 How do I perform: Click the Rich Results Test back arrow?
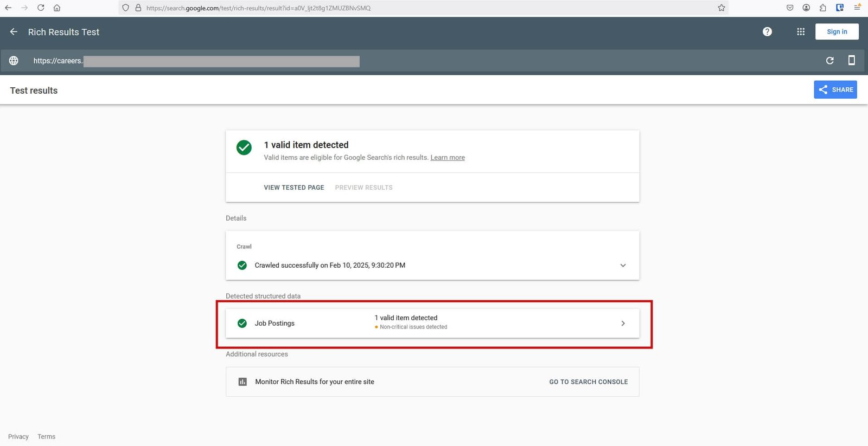point(14,32)
